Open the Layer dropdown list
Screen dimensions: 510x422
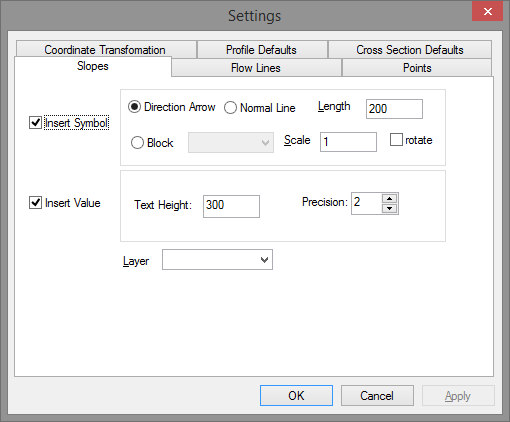pos(217,260)
